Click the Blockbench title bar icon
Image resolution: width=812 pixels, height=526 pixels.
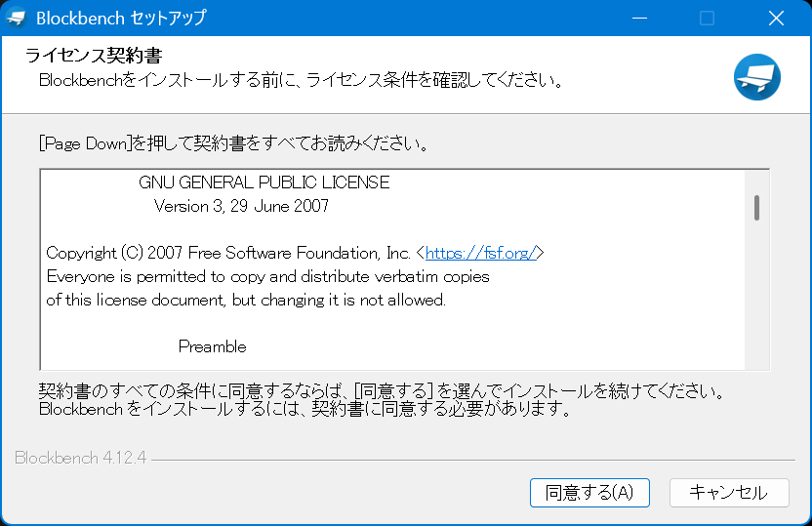(x=16, y=19)
